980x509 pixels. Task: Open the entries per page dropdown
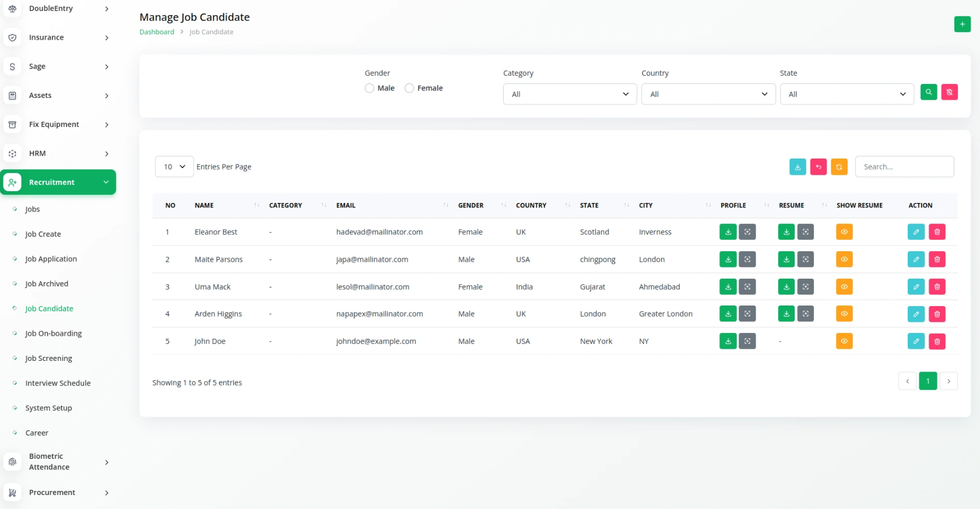pos(174,167)
